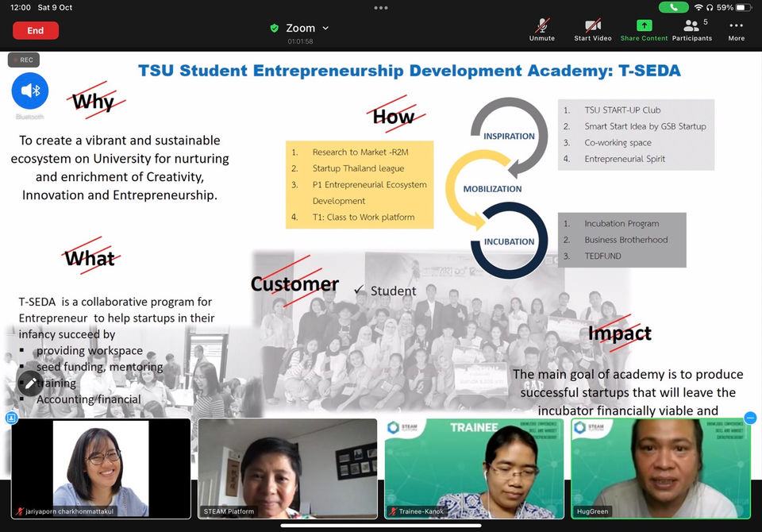Tap the INSPIRATION circle label

pyautogui.click(x=509, y=137)
